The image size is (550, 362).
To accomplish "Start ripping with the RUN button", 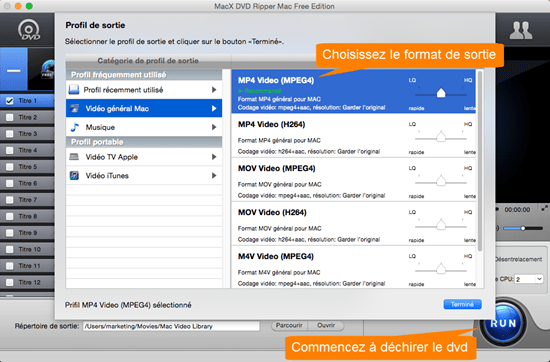I will [503, 323].
